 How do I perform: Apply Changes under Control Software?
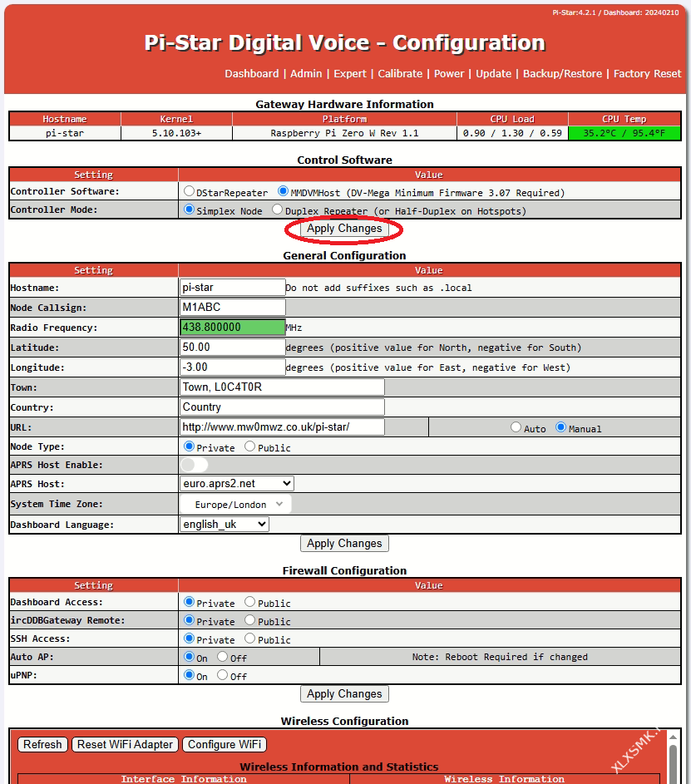pos(344,229)
